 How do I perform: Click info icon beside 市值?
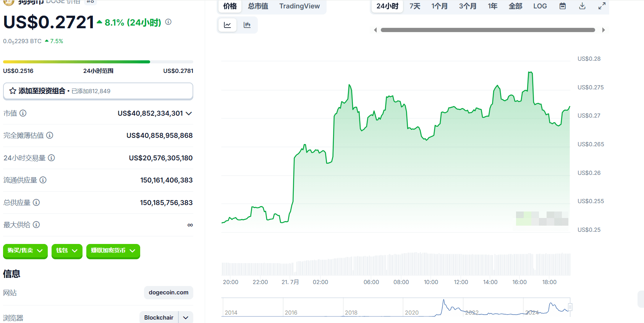23,113
